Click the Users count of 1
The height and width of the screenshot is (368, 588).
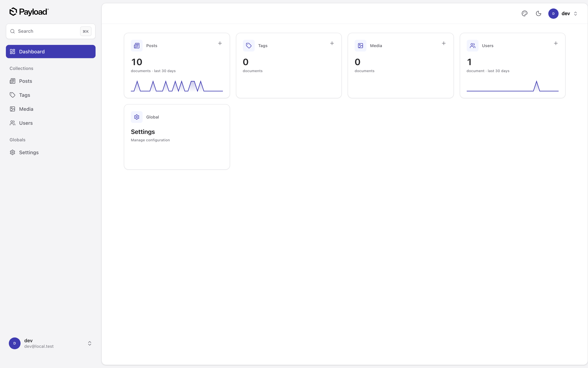[469, 62]
